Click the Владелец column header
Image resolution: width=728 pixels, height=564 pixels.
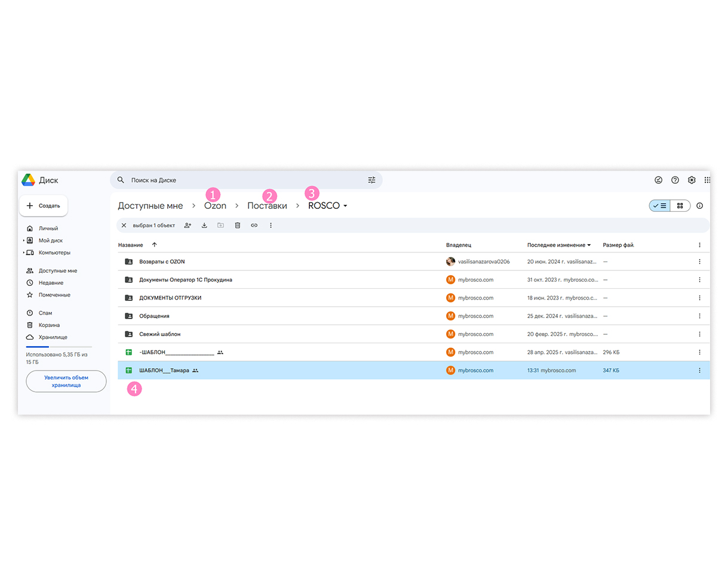459,245
